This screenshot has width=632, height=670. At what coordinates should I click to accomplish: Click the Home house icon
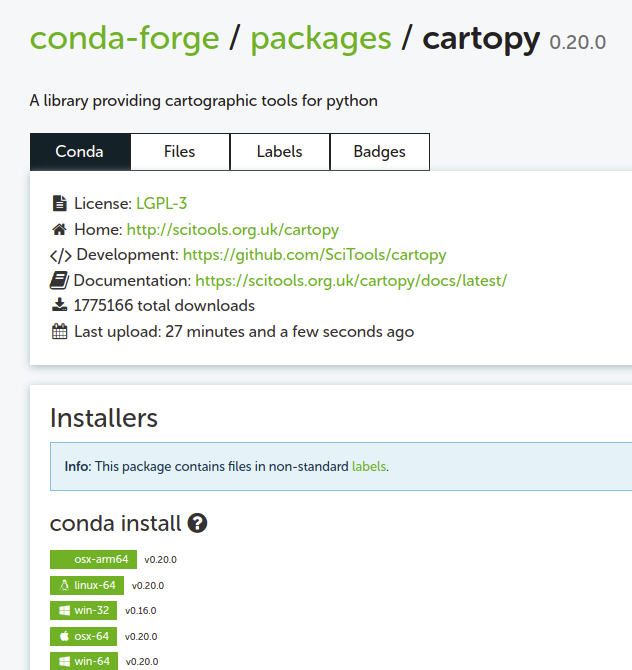[59, 229]
